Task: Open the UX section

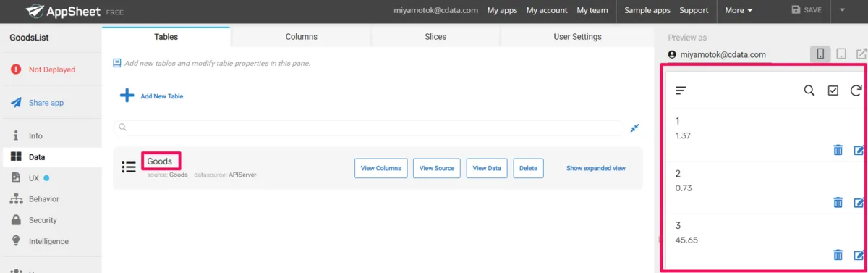Action: click(x=34, y=177)
